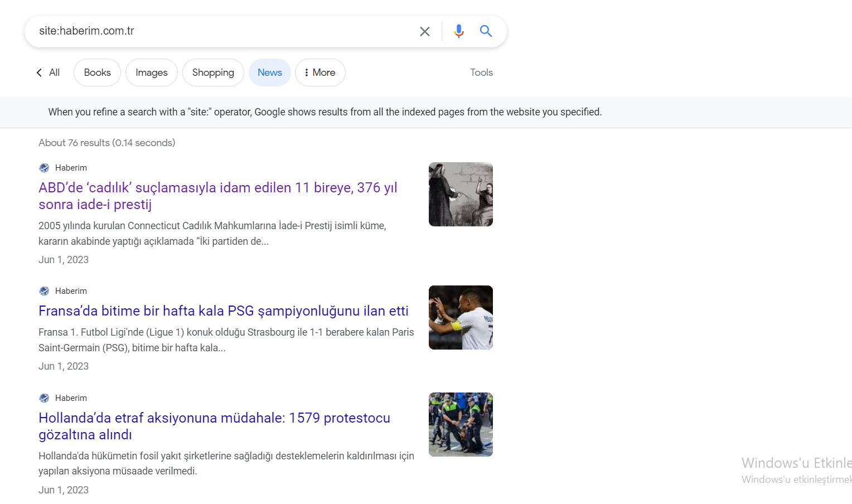Click the Haberim source name above the PSG article
The height and width of the screenshot is (504, 852).
[x=71, y=291]
